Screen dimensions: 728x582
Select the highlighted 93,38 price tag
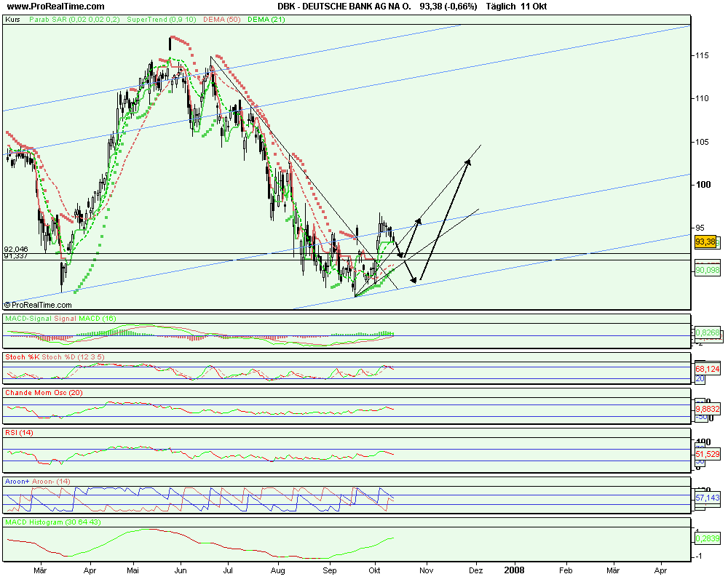point(705,240)
